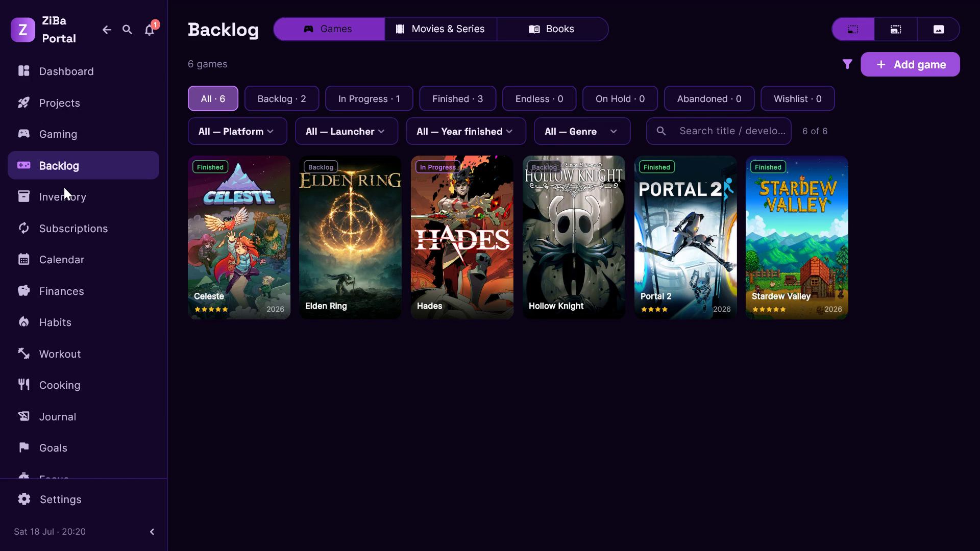Viewport: 980px width, 551px height.
Task: Click the Settings gear icon
Action: tap(24, 499)
